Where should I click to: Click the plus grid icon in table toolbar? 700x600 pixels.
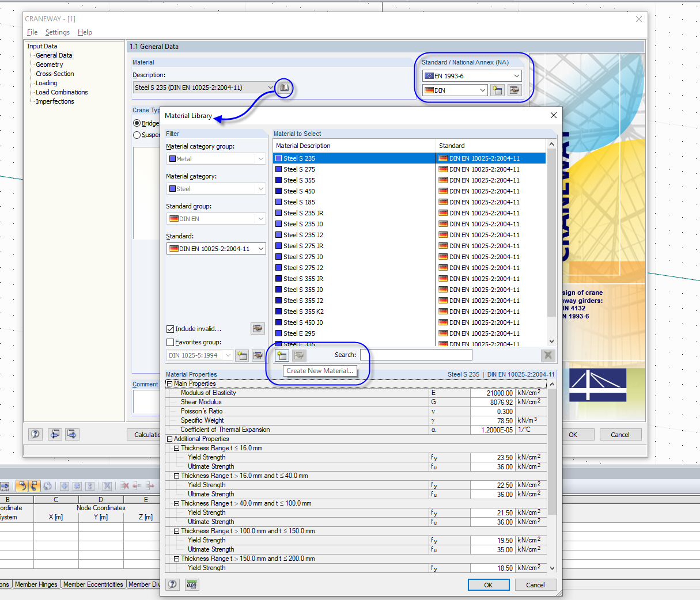tap(65, 486)
